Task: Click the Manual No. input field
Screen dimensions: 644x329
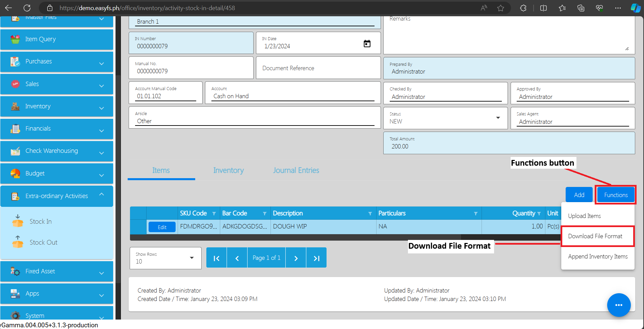Action: point(191,68)
